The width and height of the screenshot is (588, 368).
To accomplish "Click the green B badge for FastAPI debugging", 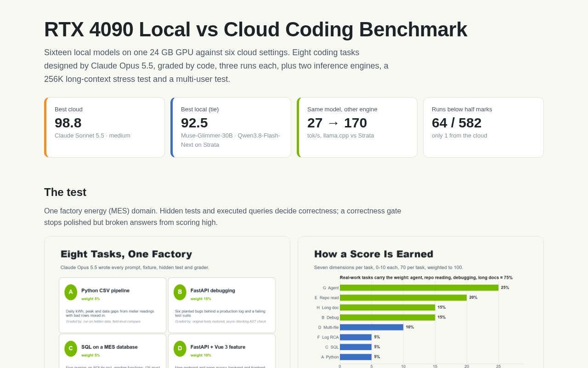I will coord(180,292).
